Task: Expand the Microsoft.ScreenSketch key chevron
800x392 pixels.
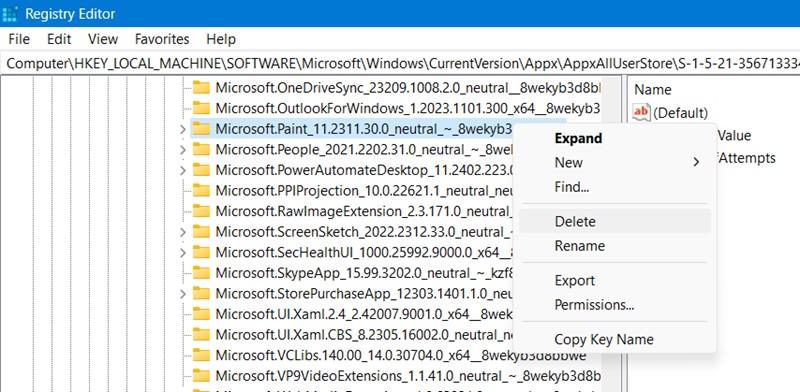Action: [183, 232]
